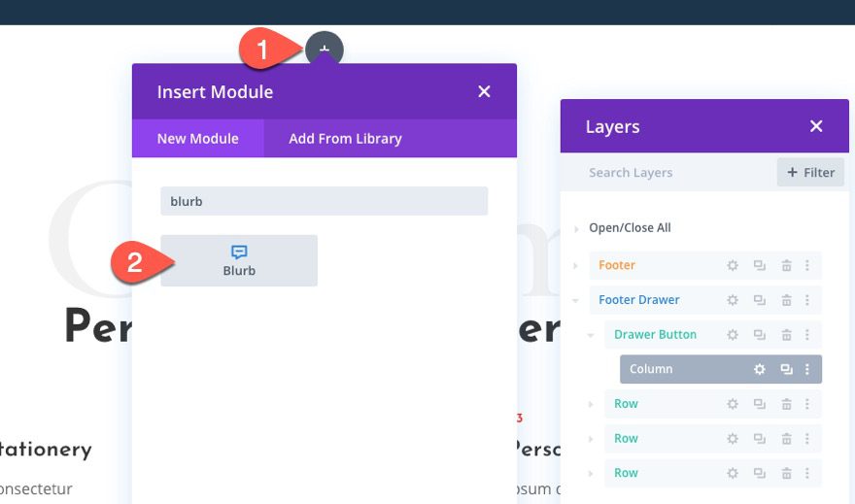
Task: Switch to Add From Library tab
Action: coord(345,139)
